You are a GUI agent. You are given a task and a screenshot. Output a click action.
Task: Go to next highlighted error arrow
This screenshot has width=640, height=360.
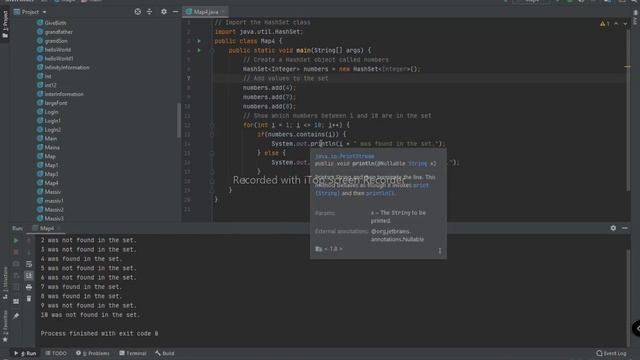[625, 24]
